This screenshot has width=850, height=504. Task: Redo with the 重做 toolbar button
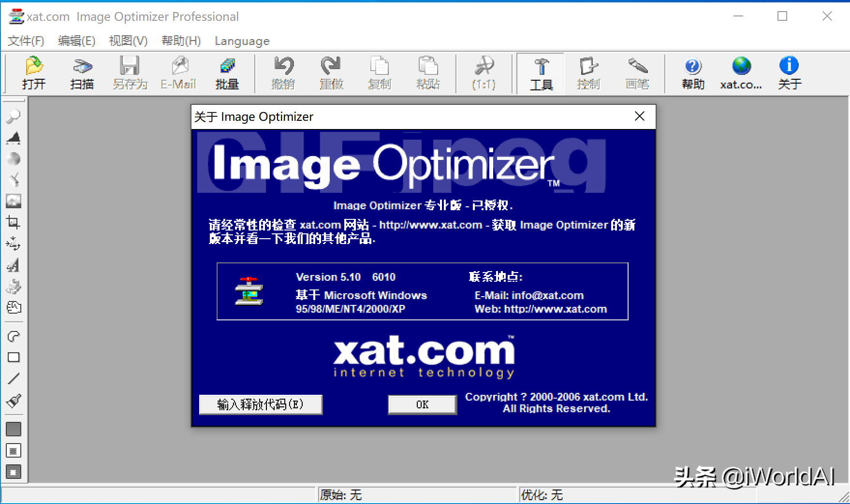[x=332, y=73]
